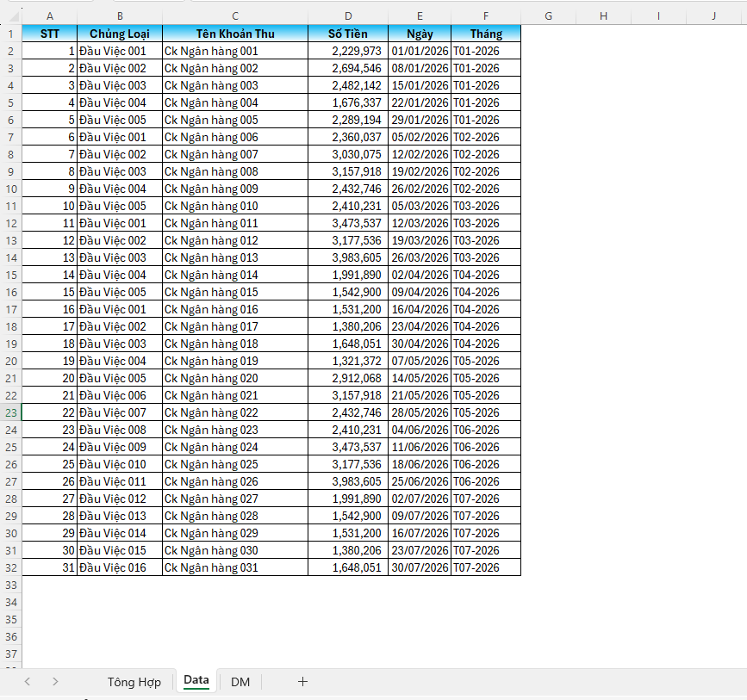Image resolution: width=747 pixels, height=700 pixels.
Task: Select the Tên Khoản Thu header cell
Action: (x=234, y=34)
